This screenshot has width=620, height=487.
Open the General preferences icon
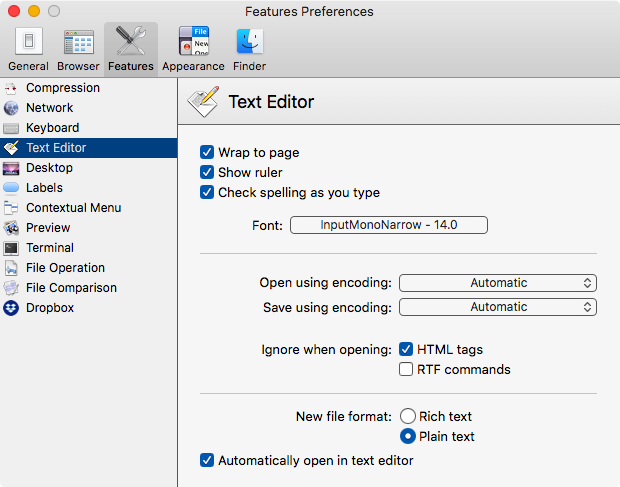click(28, 41)
